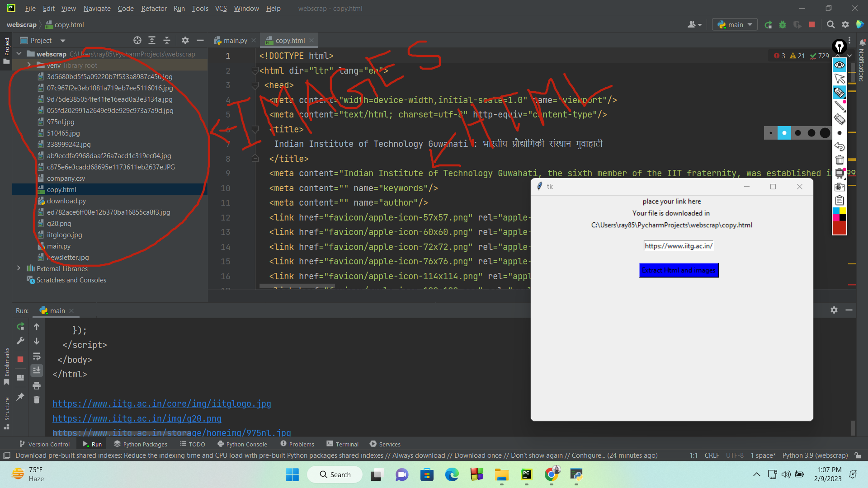This screenshot has height=488, width=868.
Task: Open IDE Settings via the gear icon
Action: pyautogui.click(x=845, y=25)
